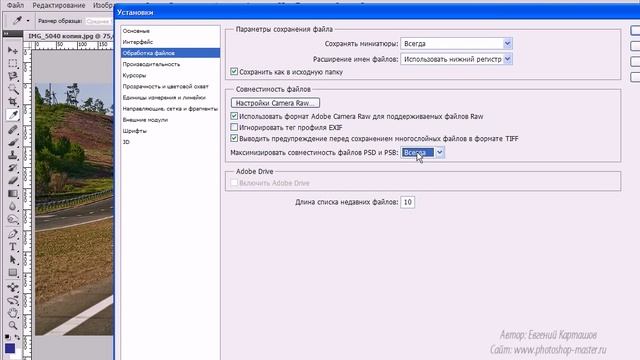Select the Rectangle shape tool
This screenshot has height=360, width=640.
(13, 272)
